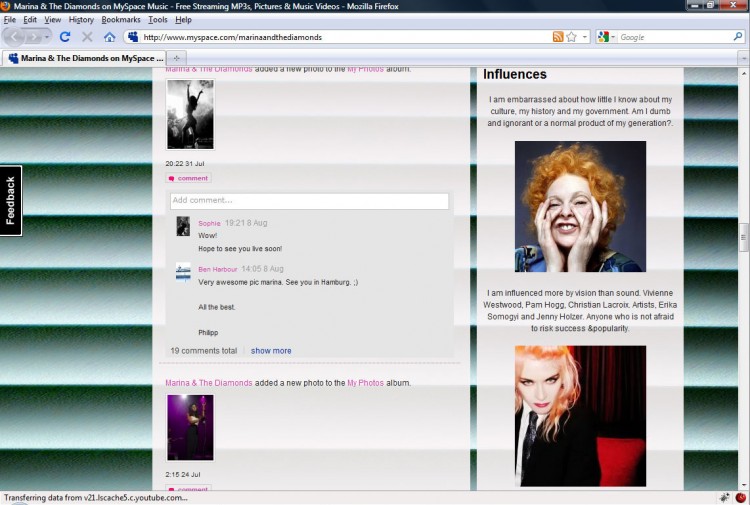Click the MySpace site icon in address bar
The height and width of the screenshot is (505, 750).
(133, 37)
